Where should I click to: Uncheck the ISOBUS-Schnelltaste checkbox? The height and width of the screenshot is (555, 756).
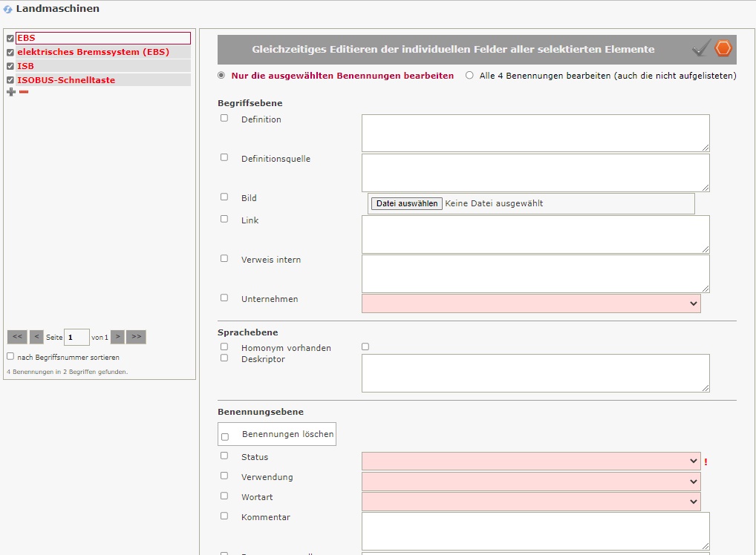(x=10, y=80)
